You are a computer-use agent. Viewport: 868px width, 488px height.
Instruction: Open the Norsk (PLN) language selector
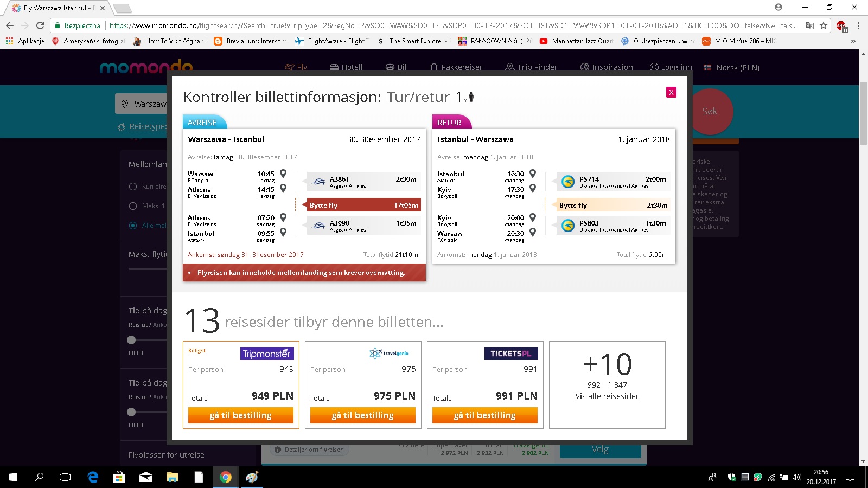(731, 68)
